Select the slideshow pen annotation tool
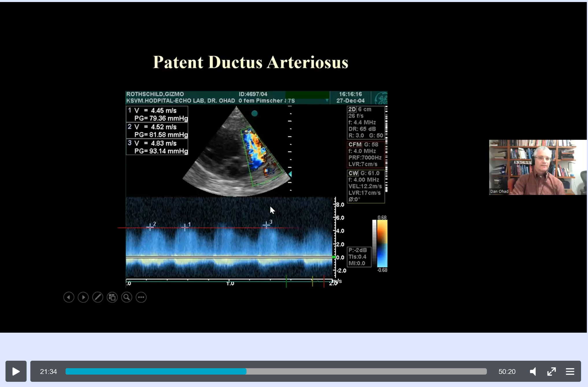This screenshot has width=588, height=387. (98, 297)
